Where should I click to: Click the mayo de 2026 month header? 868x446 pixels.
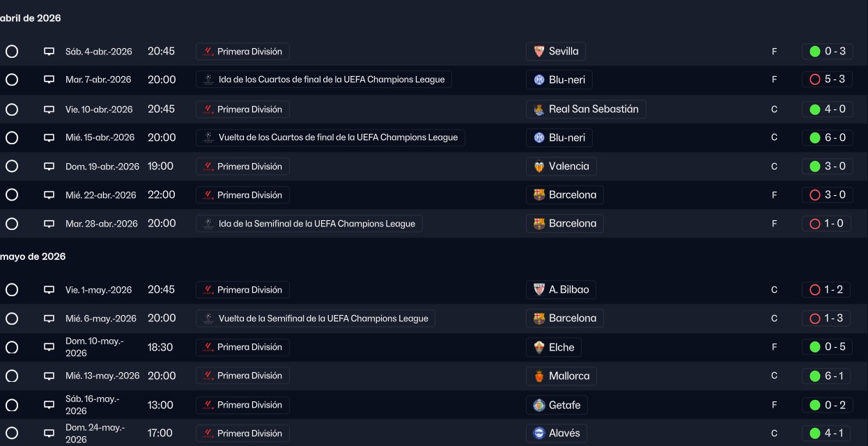pyautogui.click(x=33, y=256)
